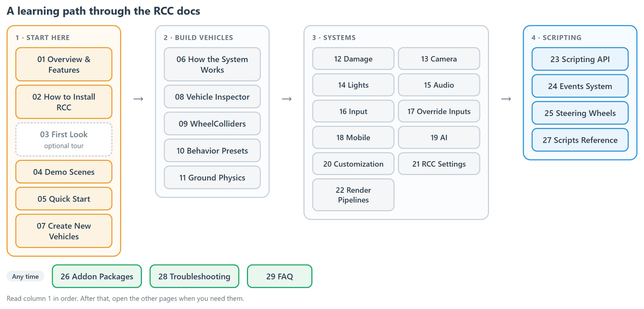
Task: Click the 21 RCC Settings card
Action: click(x=439, y=164)
